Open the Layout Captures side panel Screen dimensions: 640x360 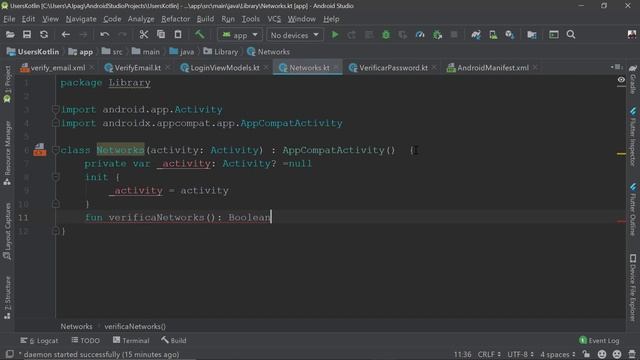[x=7, y=231]
